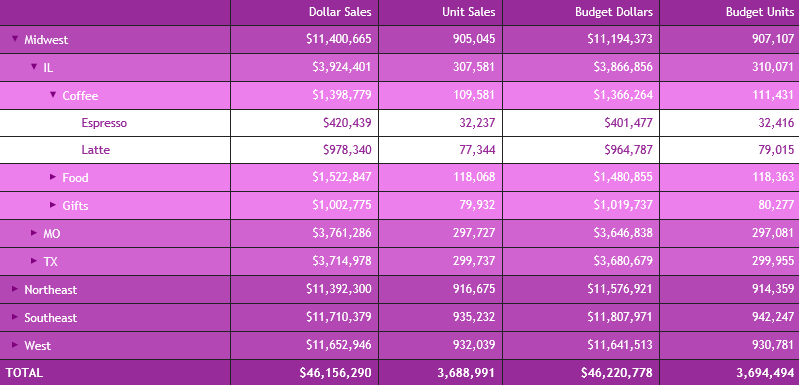Viewport: 799px width, 385px height.
Task: Select the Latte row label
Action: (95, 150)
